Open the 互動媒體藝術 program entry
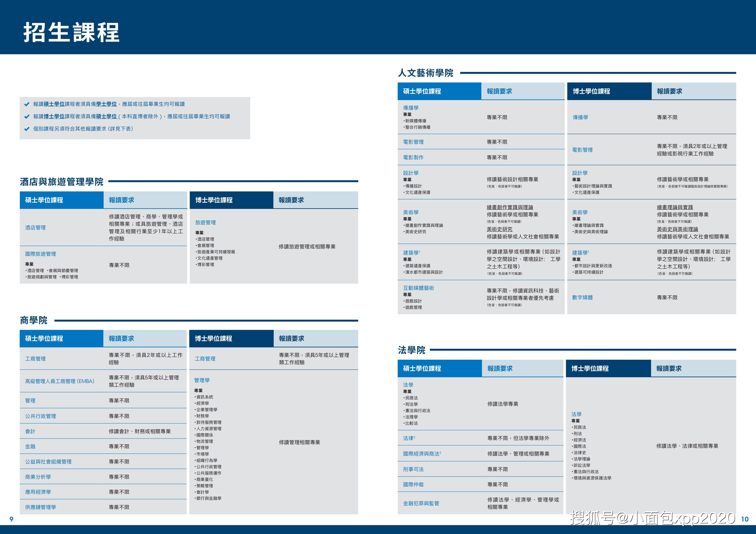This screenshot has height=534, width=756. (418, 288)
